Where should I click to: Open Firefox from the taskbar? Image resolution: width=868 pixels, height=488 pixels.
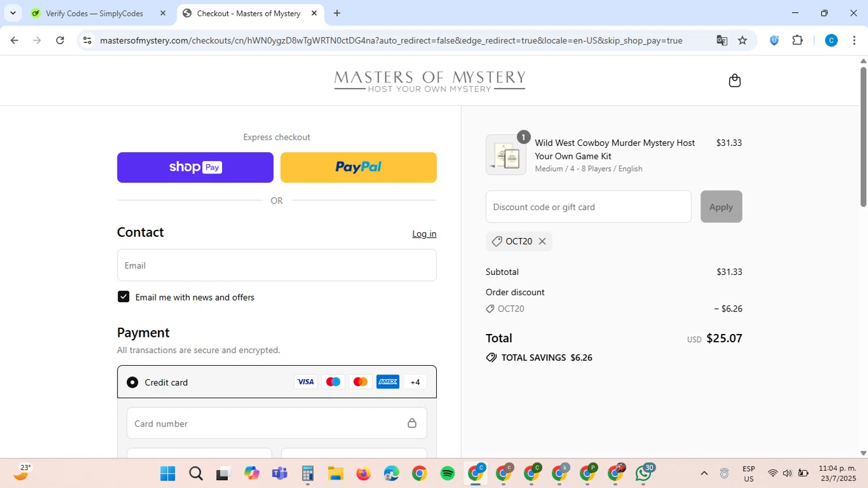[x=363, y=474]
